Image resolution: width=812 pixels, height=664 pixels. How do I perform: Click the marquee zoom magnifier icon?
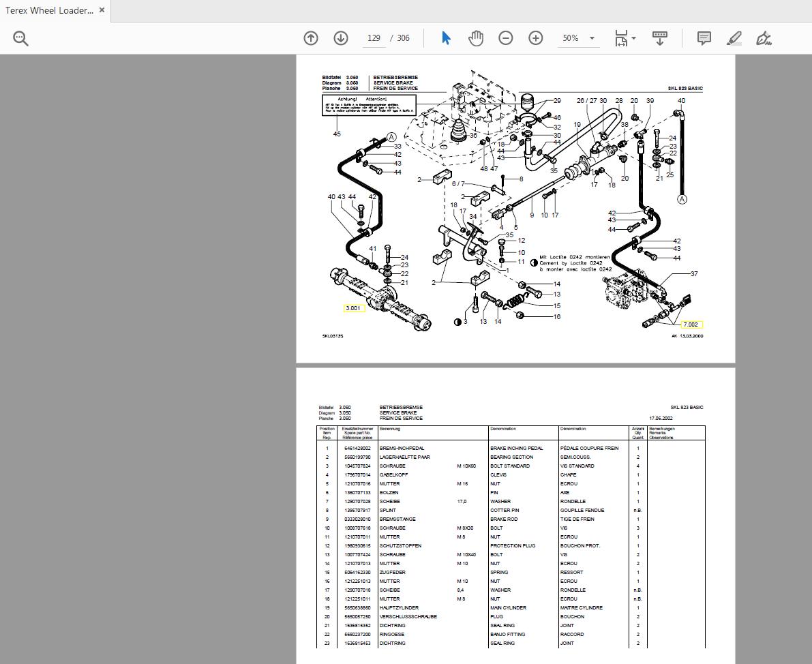[x=20, y=38]
